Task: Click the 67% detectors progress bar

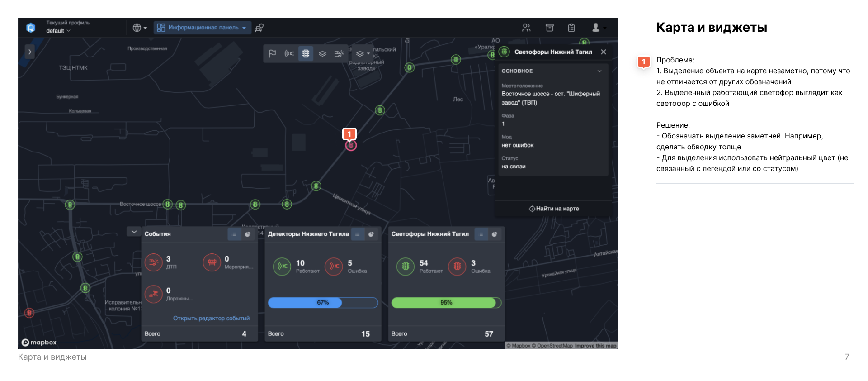Action: point(323,303)
